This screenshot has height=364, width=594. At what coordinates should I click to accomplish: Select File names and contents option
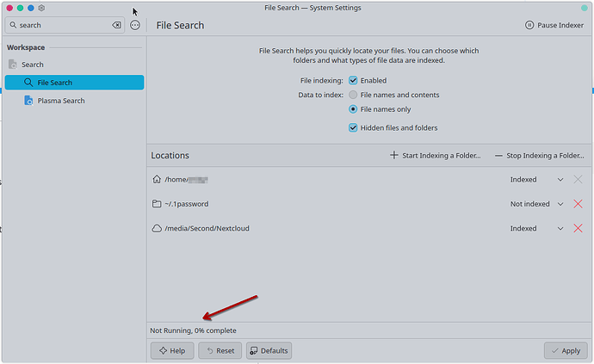click(353, 95)
